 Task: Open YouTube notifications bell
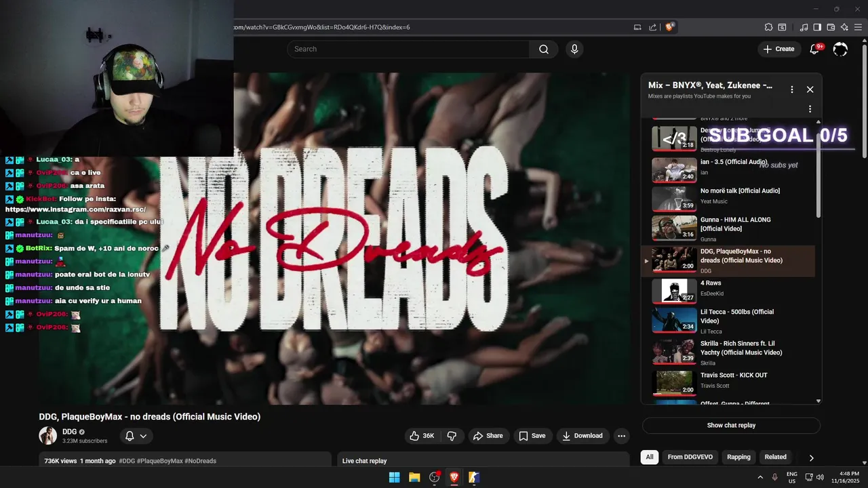tap(815, 49)
